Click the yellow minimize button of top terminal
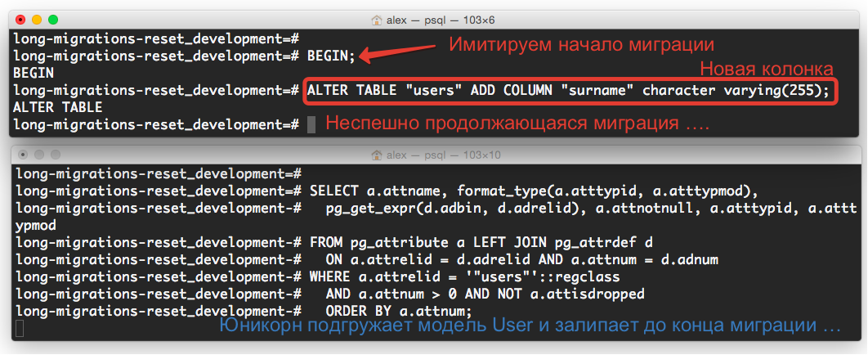Image resolution: width=868 pixels, height=355 pixels. (37, 20)
